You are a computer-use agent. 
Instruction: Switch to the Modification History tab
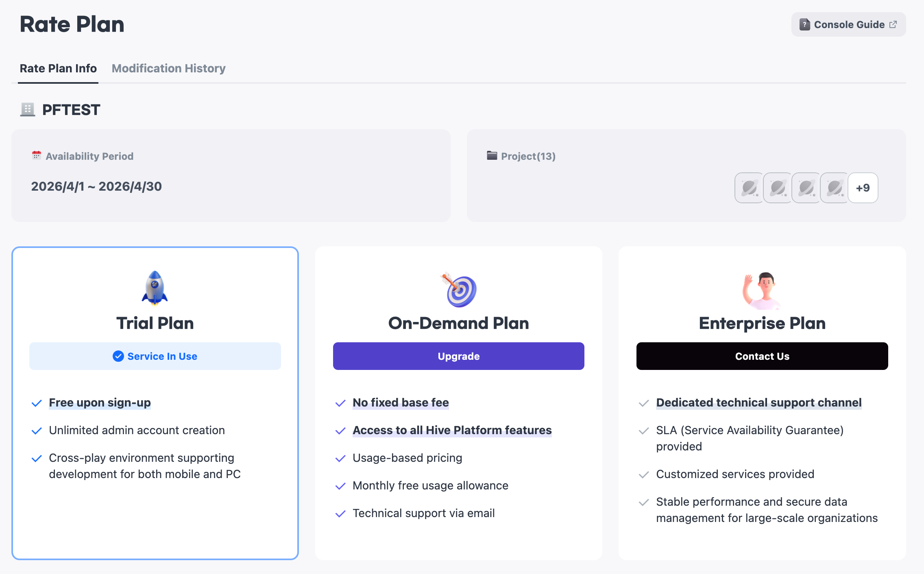point(168,68)
